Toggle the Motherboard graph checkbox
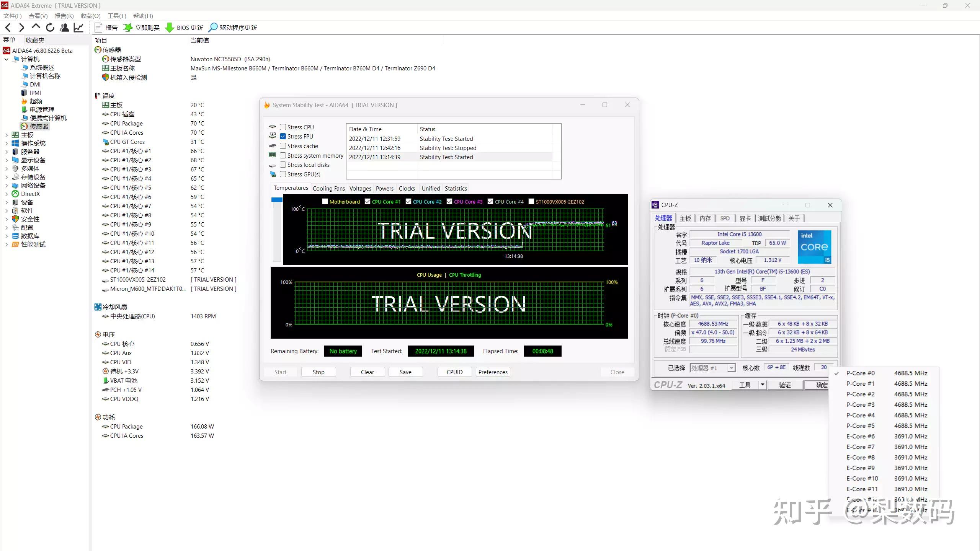Viewport: 980px width, 551px height. click(x=325, y=202)
